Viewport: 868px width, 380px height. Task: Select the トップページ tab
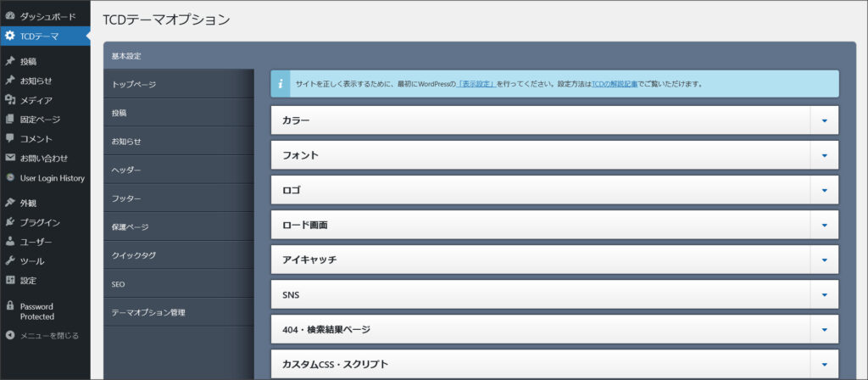[x=134, y=84]
